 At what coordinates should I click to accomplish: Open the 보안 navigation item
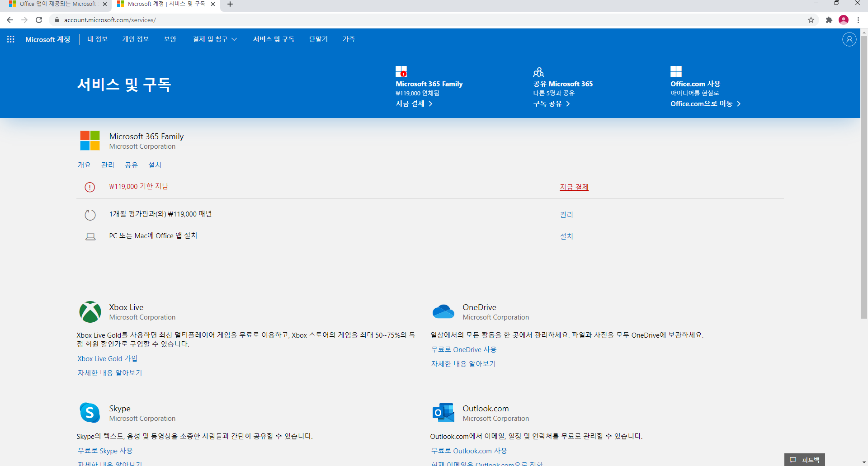[170, 39]
